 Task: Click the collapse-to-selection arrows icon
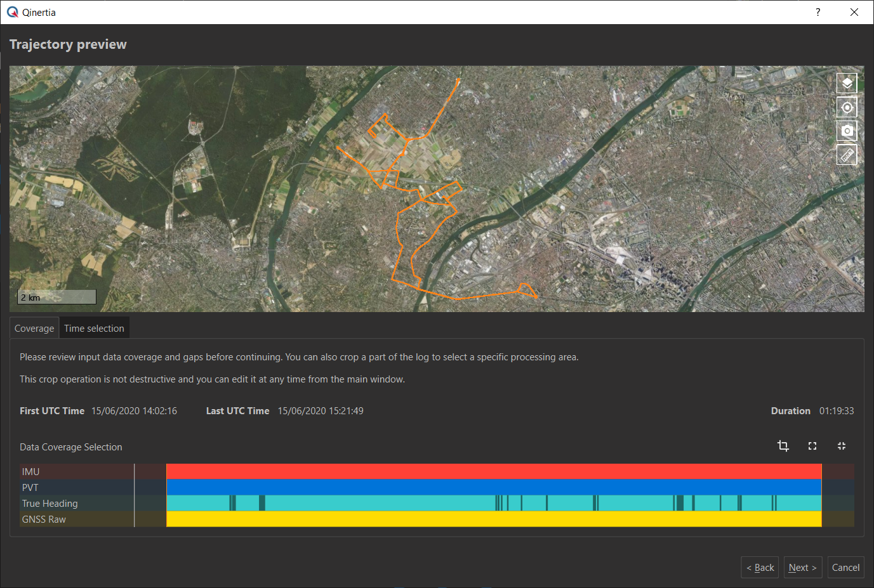(842, 446)
